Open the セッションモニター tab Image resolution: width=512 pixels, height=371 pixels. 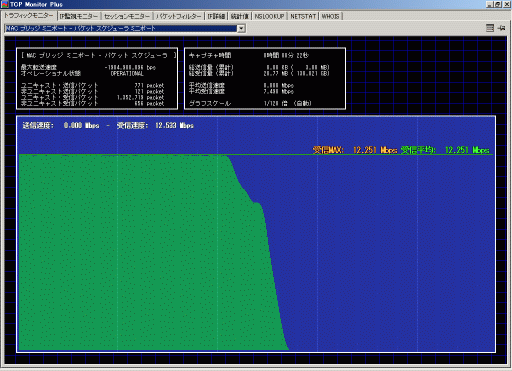(127, 16)
